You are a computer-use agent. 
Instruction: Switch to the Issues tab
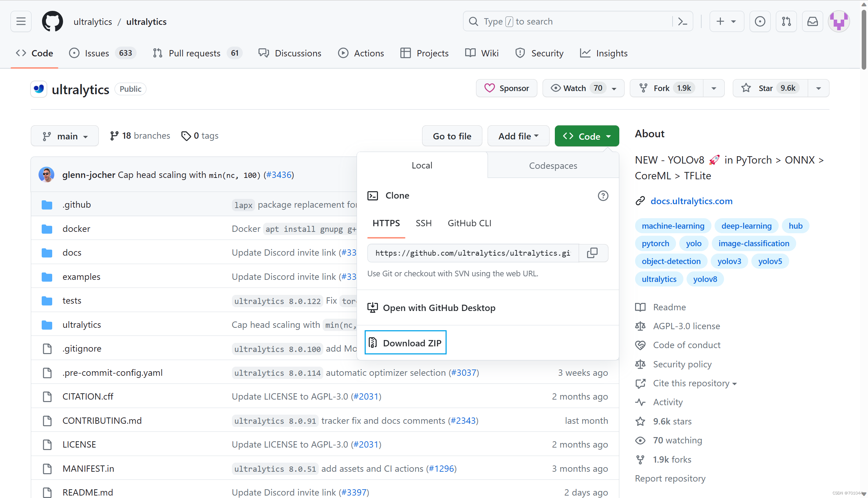coord(103,53)
